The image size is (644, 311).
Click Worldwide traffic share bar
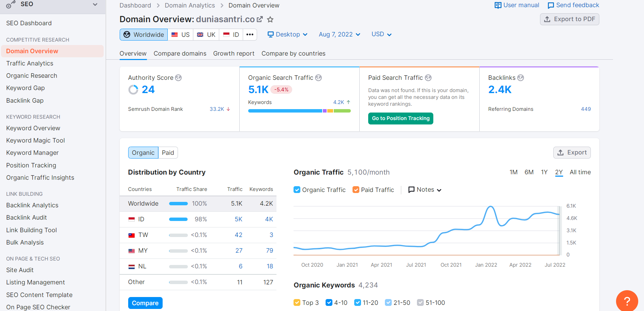(178, 204)
